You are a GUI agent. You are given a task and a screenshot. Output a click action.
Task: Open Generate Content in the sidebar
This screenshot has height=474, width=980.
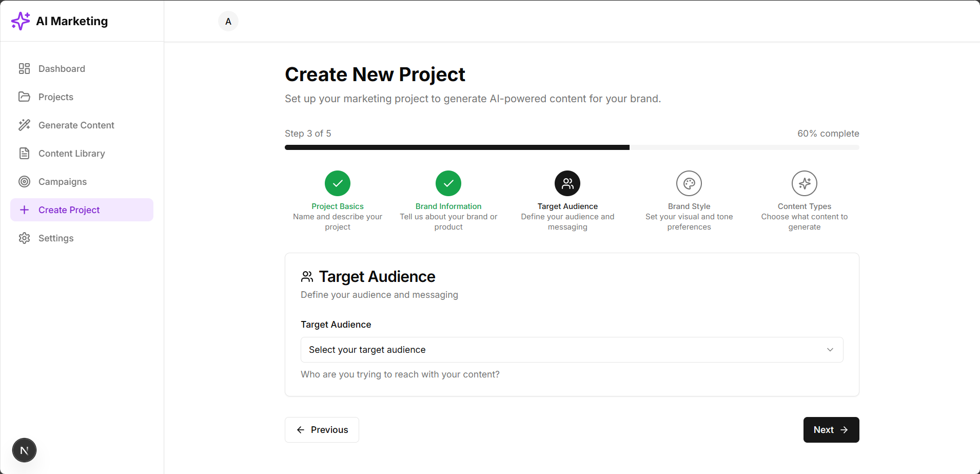click(x=82, y=125)
